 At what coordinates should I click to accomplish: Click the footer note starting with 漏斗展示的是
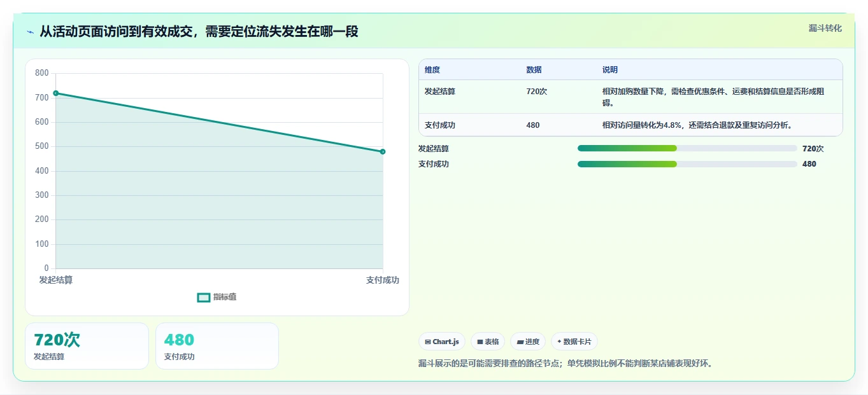click(x=567, y=364)
